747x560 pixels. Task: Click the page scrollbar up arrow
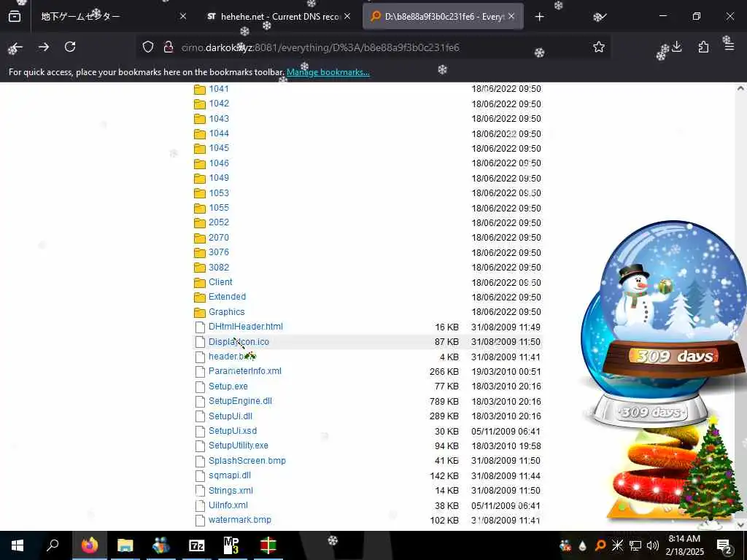pyautogui.click(x=740, y=88)
